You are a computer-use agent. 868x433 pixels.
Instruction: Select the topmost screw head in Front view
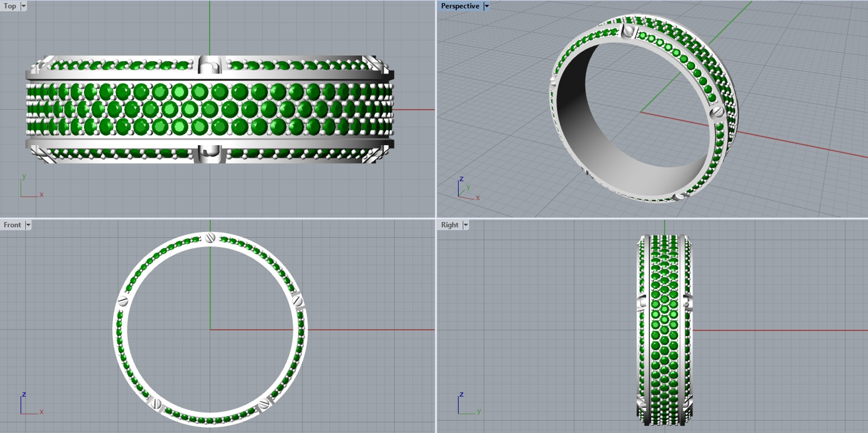210,238
